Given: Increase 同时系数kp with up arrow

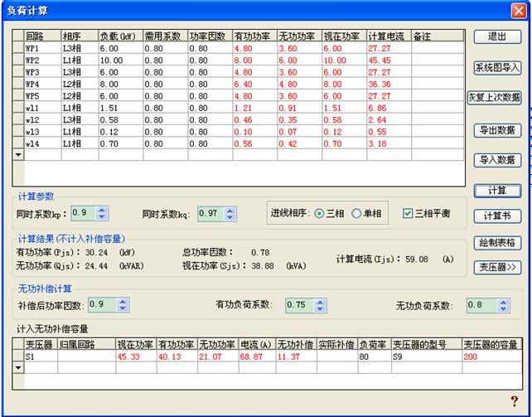Looking at the screenshot, I should [101, 210].
